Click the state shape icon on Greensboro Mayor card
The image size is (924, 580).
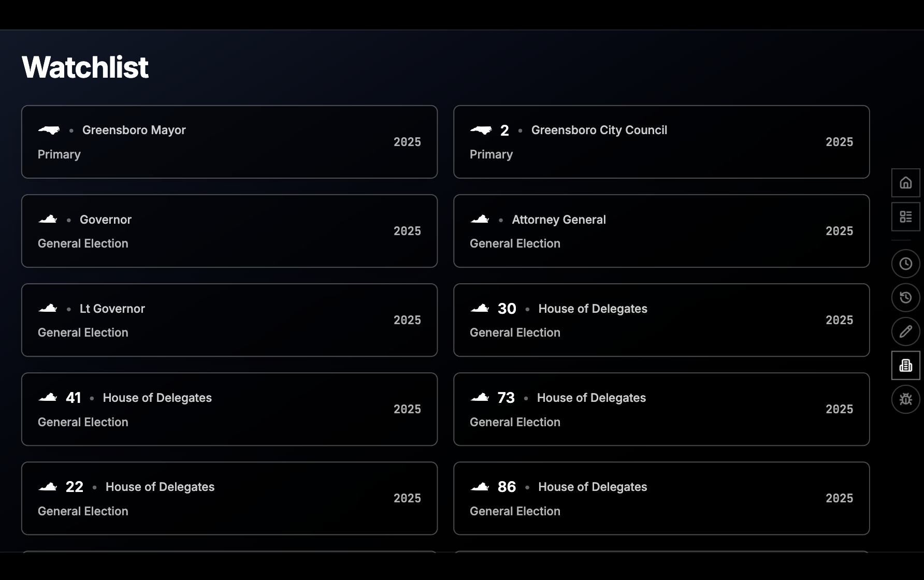tap(49, 130)
